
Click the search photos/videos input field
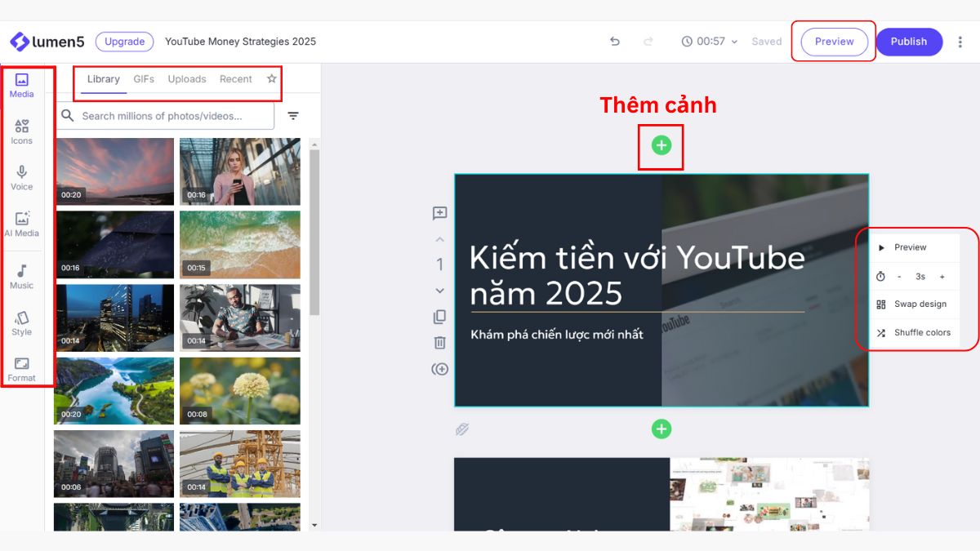tap(164, 116)
